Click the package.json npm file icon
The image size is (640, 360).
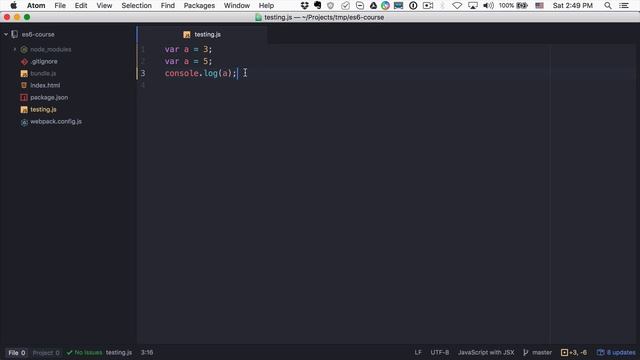point(24,98)
